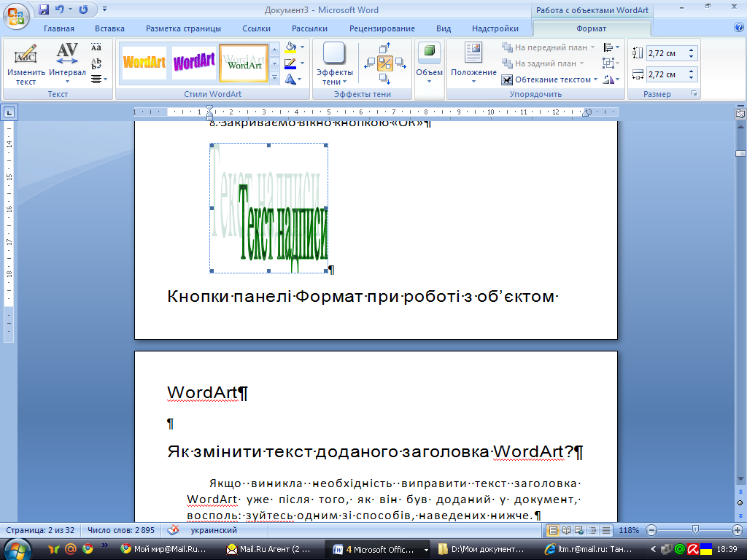Open the Объем 3-D effects menu
The width and height of the screenshot is (747, 560).
click(429, 64)
